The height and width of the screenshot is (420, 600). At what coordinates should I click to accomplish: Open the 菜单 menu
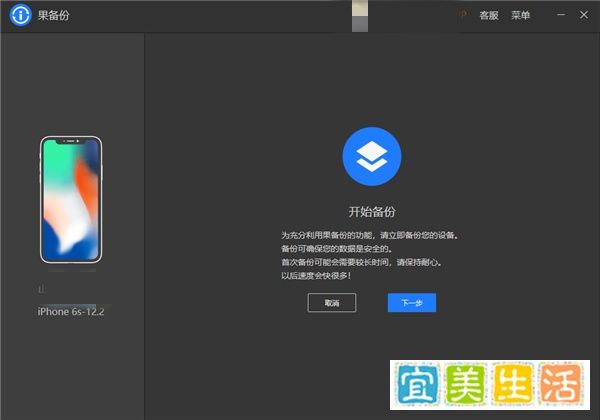pos(520,16)
